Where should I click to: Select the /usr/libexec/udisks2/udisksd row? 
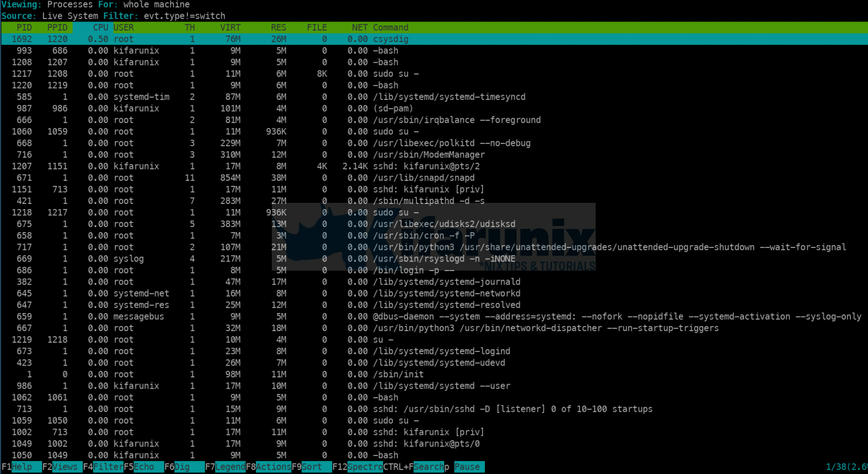434,224
